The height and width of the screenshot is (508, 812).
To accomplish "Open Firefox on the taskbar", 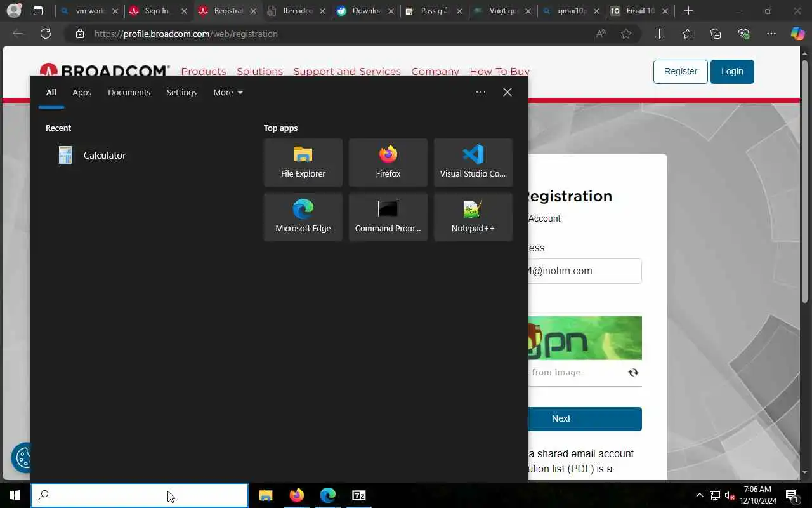I will point(297,495).
